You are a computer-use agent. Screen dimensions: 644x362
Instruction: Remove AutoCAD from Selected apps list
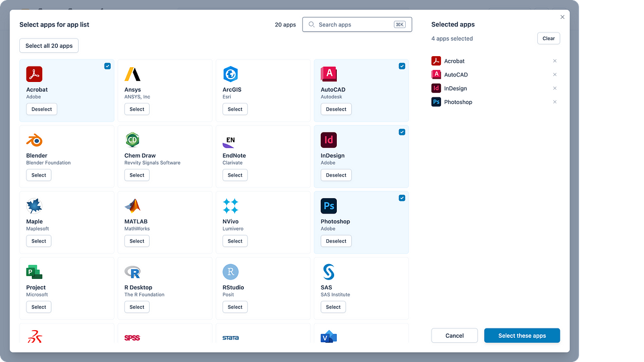554,74
